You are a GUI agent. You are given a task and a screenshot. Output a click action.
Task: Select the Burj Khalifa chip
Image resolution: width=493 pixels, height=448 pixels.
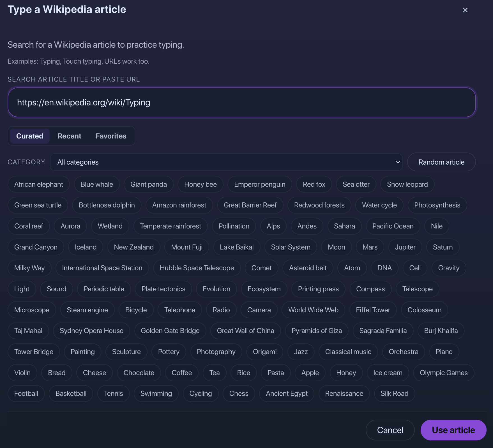coord(441,331)
